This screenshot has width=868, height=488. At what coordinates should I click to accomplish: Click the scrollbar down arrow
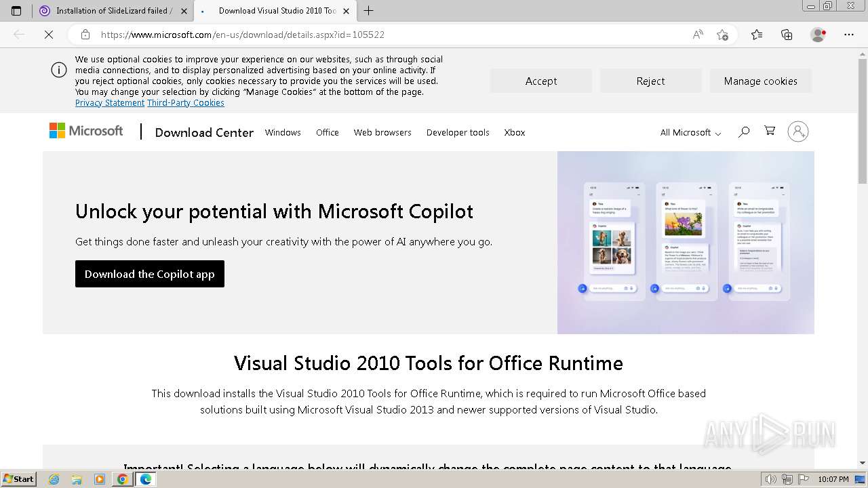(863, 463)
